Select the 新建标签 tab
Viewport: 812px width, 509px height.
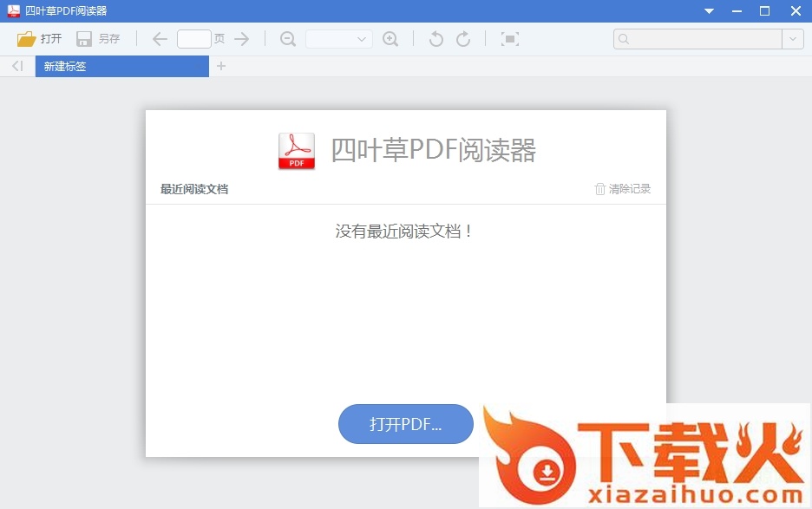tap(122, 66)
